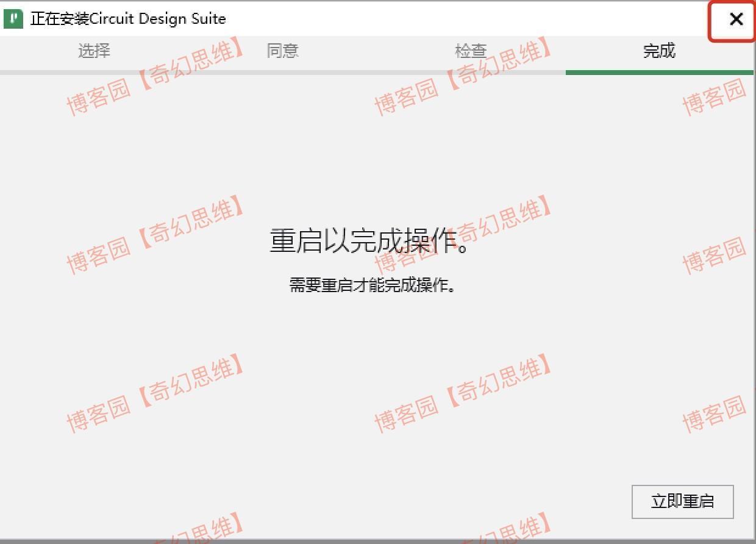756x544 pixels.
Task: Select the 检查 review step
Action: pos(472,51)
